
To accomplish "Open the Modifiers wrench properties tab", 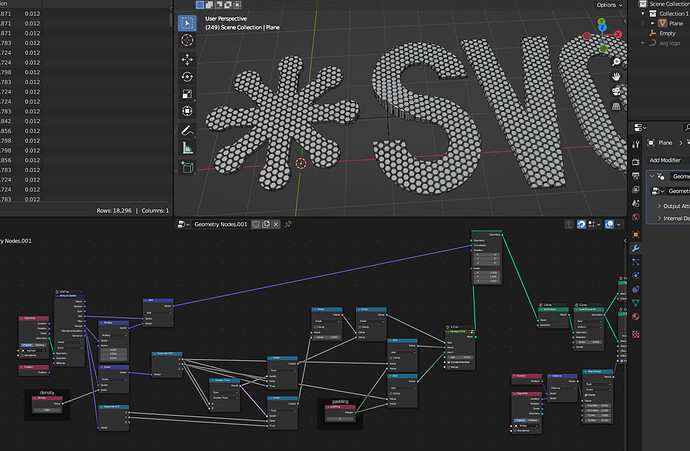I will coord(635,249).
